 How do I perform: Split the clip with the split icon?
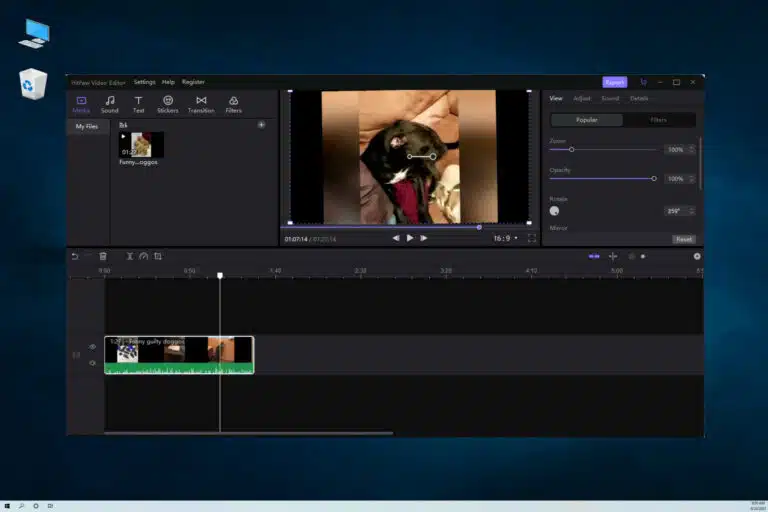[130, 256]
